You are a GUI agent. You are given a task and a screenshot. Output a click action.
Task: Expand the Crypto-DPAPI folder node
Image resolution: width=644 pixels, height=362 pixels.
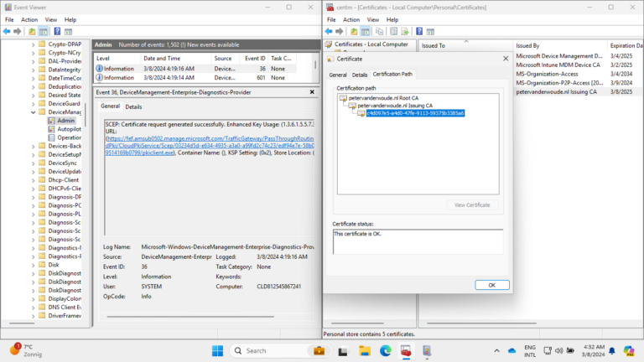pos(33,44)
